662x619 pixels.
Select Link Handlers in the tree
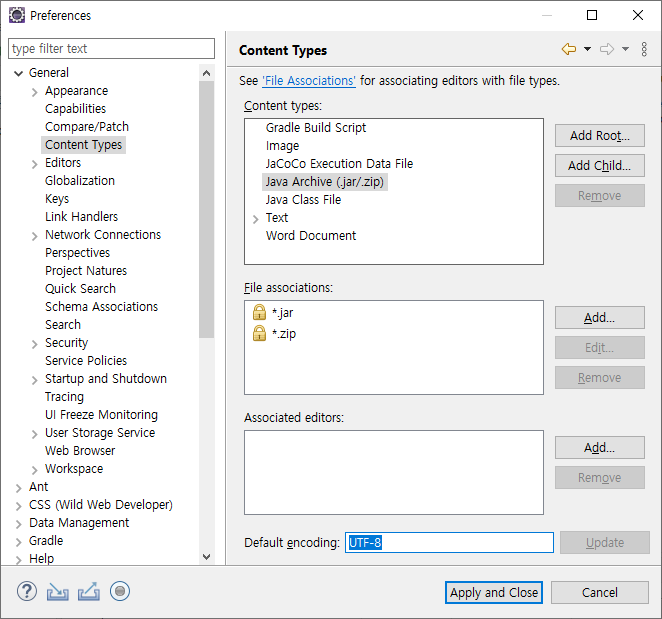click(81, 217)
